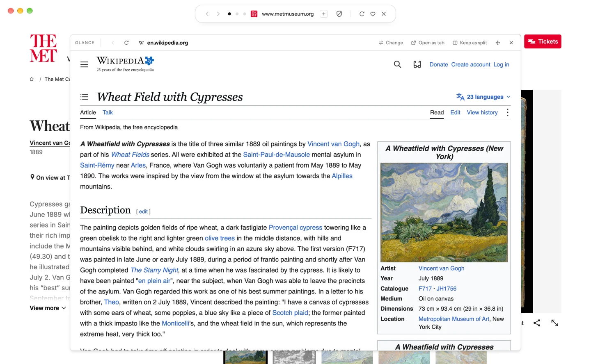This screenshot has height=364, width=591.
Task: Click The Met logo
Action: point(44,48)
